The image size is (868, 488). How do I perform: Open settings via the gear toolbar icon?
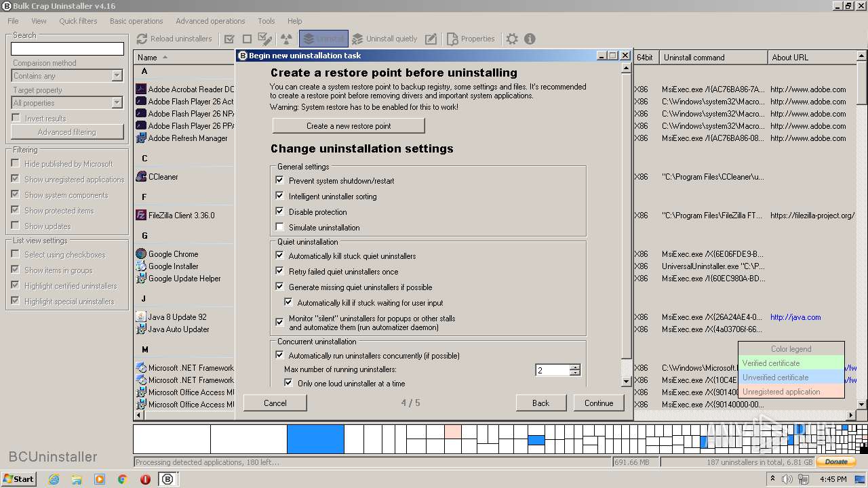(x=512, y=39)
